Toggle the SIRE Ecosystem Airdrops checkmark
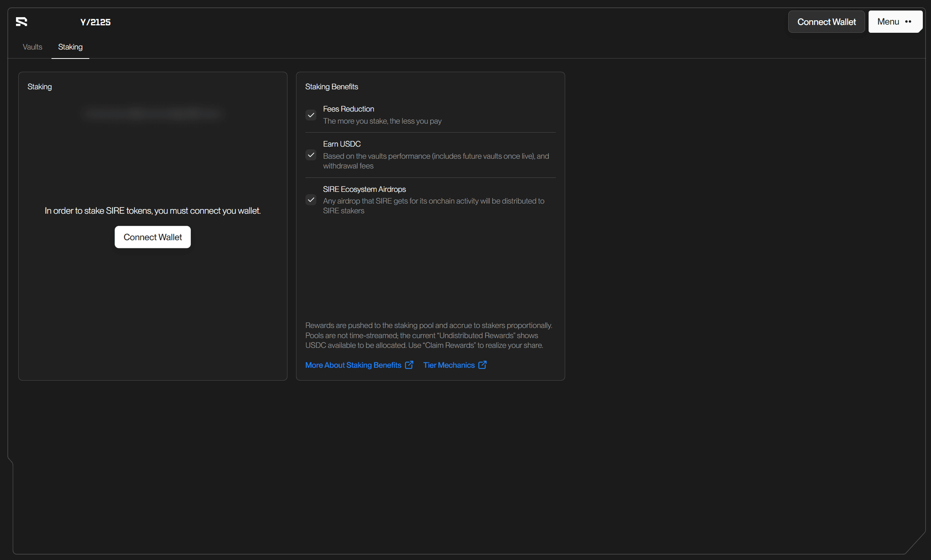The width and height of the screenshot is (931, 560). (x=311, y=200)
